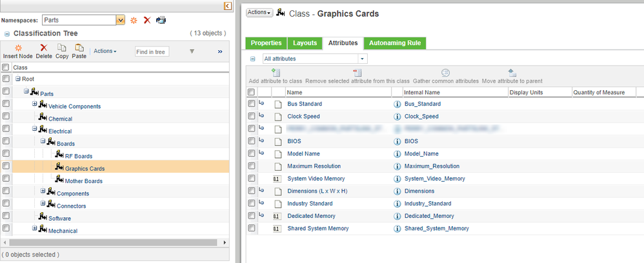This screenshot has height=263, width=644.
Task: Click the Insert Node toolbar icon
Action: pos(18,48)
